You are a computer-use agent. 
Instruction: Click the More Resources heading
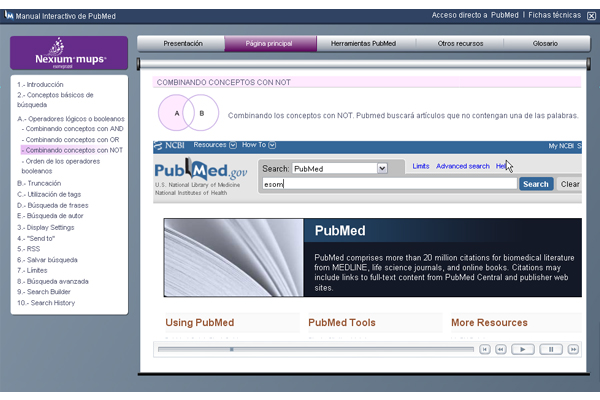(x=489, y=322)
